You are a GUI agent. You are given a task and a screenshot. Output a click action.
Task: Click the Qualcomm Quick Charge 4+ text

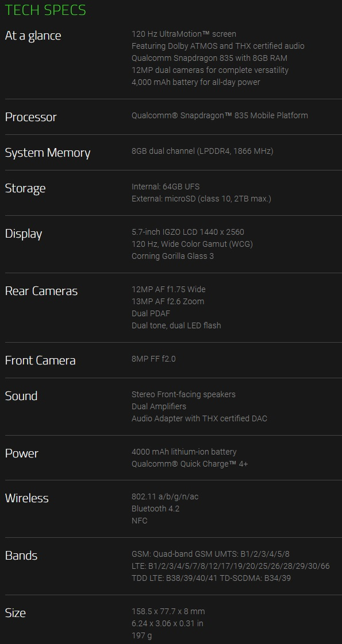[x=190, y=464]
